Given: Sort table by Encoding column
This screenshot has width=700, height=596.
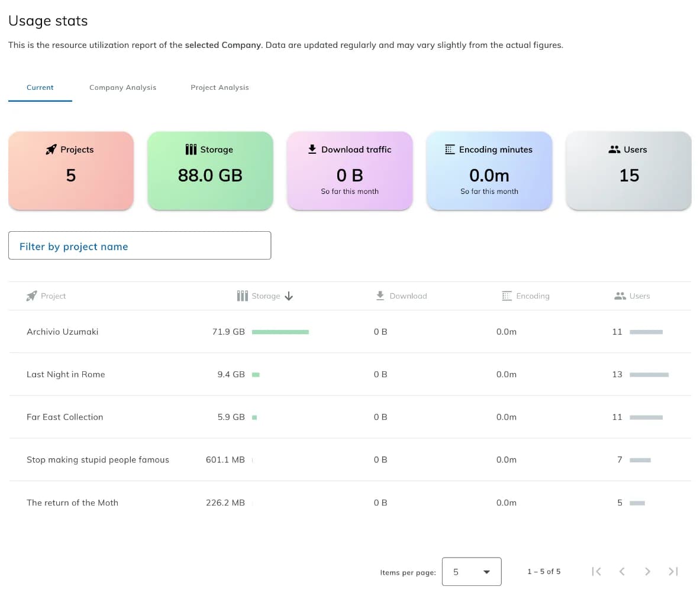Looking at the screenshot, I should tap(533, 296).
